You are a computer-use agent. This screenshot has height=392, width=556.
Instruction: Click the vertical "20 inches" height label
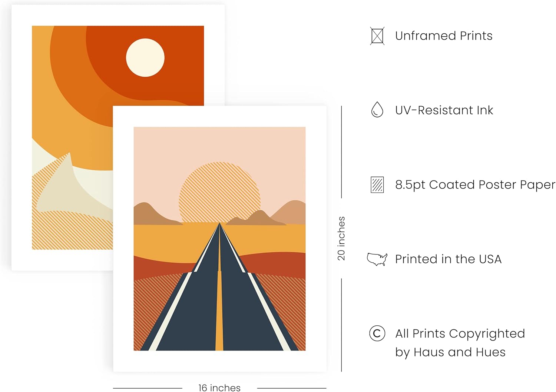click(x=341, y=238)
